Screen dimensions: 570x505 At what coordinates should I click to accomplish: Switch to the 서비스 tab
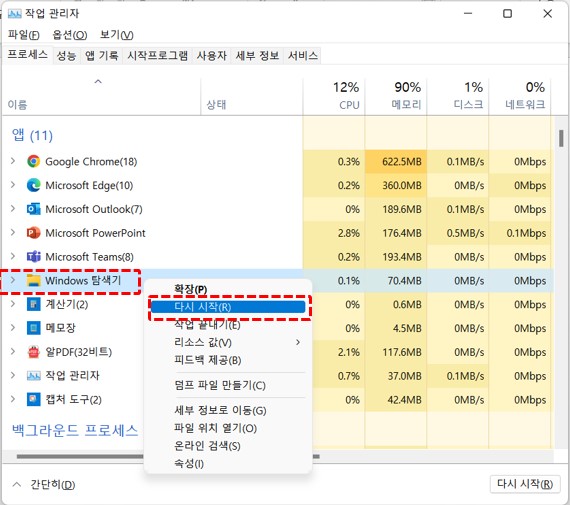coord(303,56)
